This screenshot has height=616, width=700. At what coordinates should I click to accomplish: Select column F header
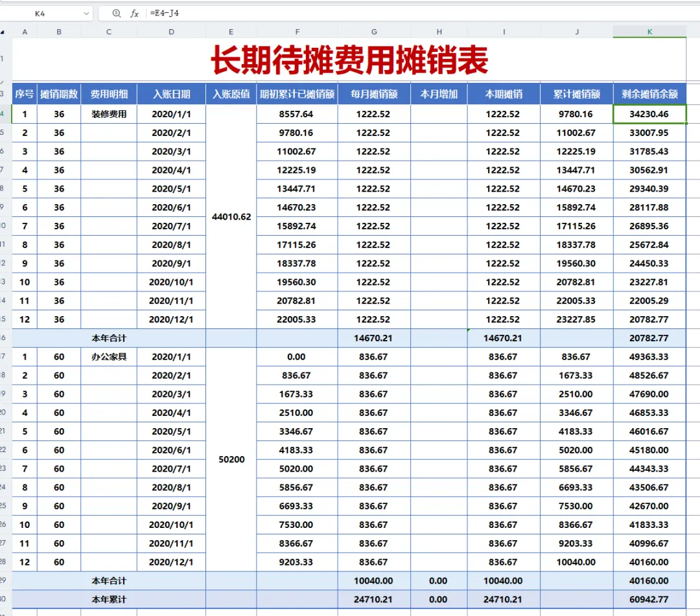coord(297,32)
